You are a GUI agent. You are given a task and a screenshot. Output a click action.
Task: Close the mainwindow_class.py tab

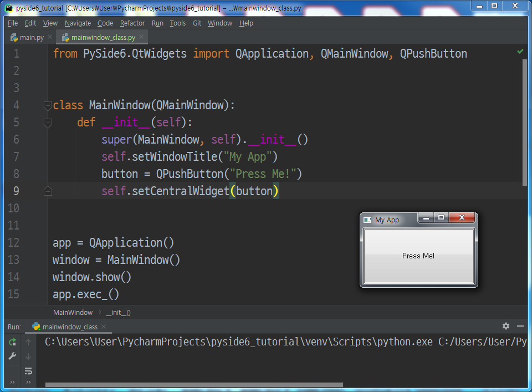click(x=141, y=37)
